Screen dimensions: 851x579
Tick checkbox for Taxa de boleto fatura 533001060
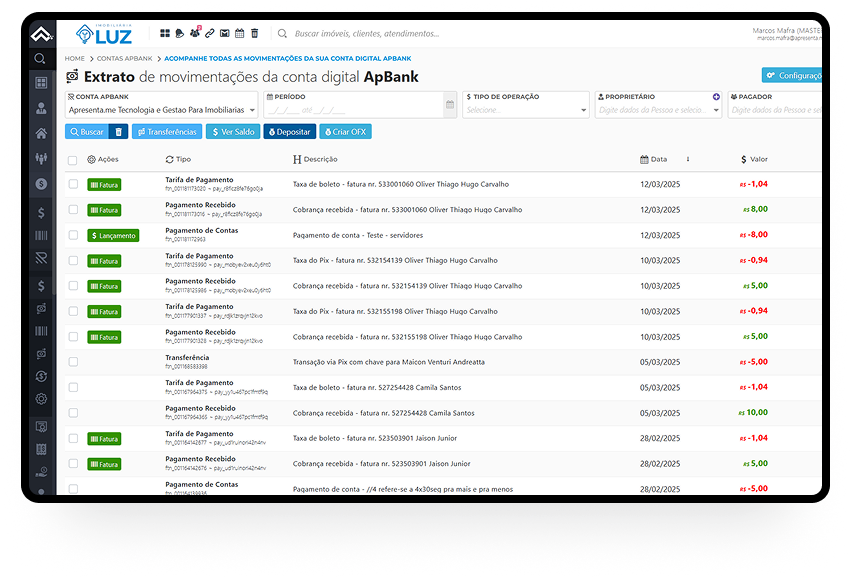(x=73, y=184)
